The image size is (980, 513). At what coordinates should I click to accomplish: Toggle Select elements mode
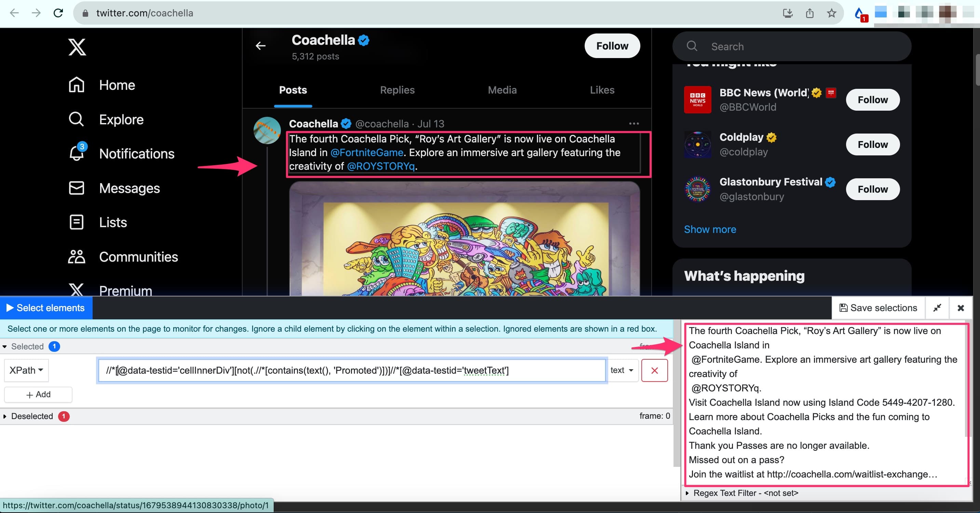[46, 308]
